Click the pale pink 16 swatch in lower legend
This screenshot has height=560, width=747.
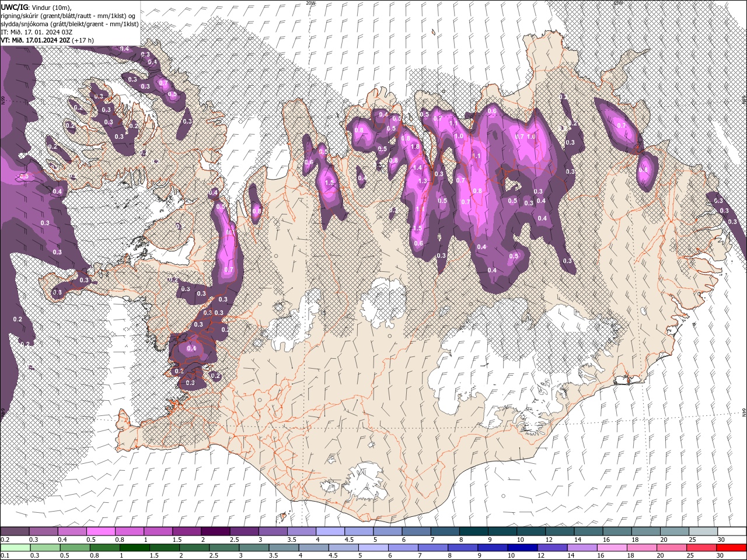tap(611, 548)
